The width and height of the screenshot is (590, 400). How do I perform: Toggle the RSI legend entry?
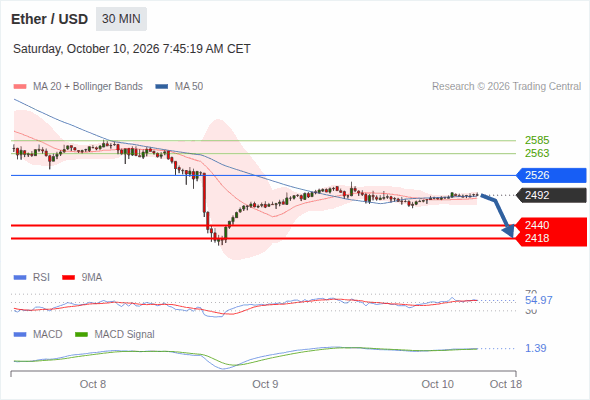(32, 277)
